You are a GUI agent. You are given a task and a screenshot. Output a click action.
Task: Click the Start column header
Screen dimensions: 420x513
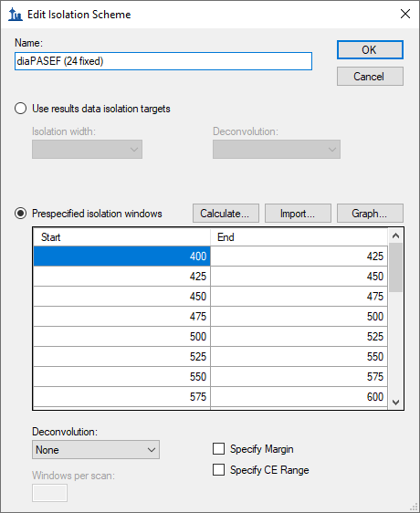(x=121, y=236)
